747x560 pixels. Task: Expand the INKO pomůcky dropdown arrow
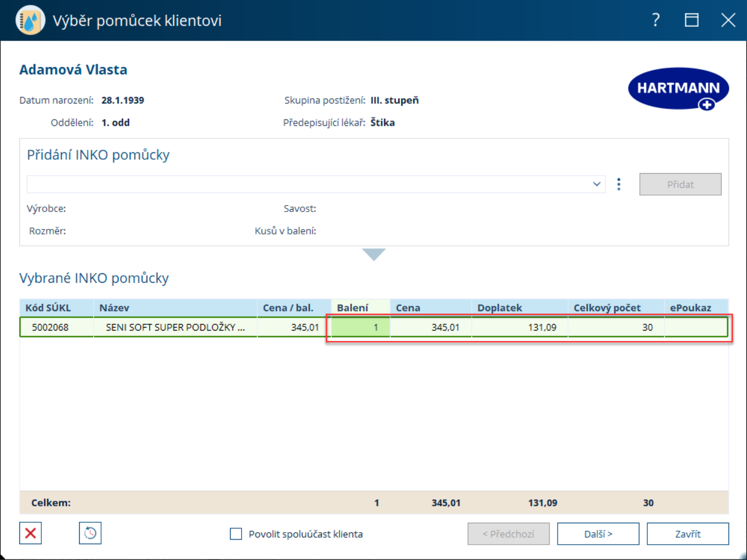(x=597, y=184)
